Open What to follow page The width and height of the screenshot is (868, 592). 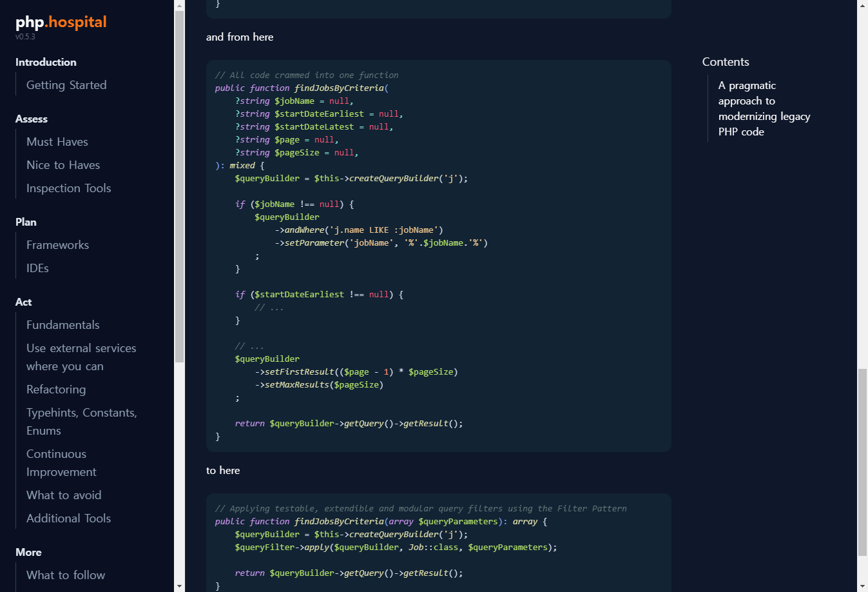coord(66,575)
